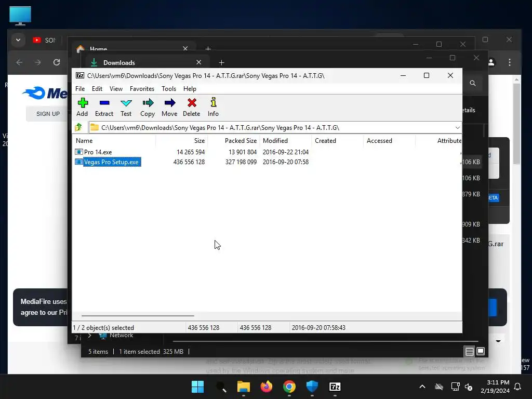This screenshot has width=532, height=399.
Task: Click the Copy toolbar icon
Action: [148, 107]
